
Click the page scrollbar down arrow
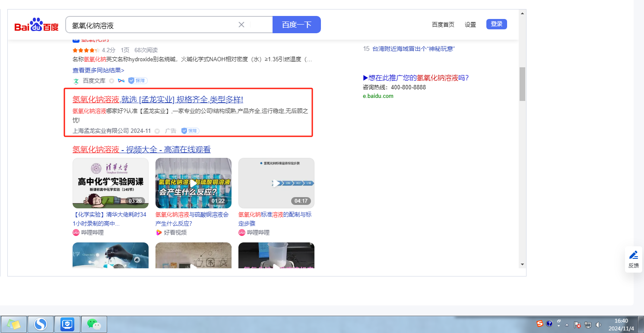tap(522, 264)
